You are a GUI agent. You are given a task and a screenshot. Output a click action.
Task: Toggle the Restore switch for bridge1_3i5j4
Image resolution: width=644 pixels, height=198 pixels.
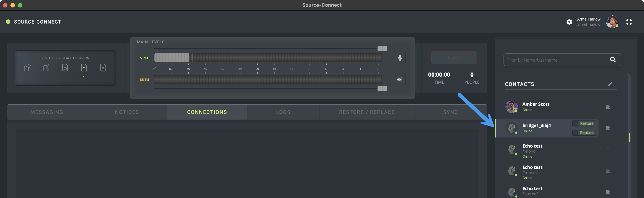point(584,123)
